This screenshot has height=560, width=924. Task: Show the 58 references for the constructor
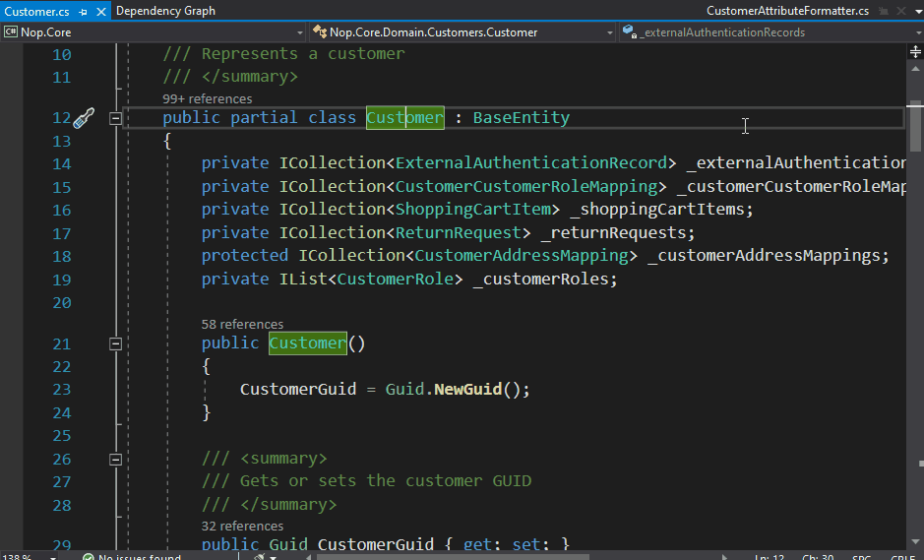point(242,324)
